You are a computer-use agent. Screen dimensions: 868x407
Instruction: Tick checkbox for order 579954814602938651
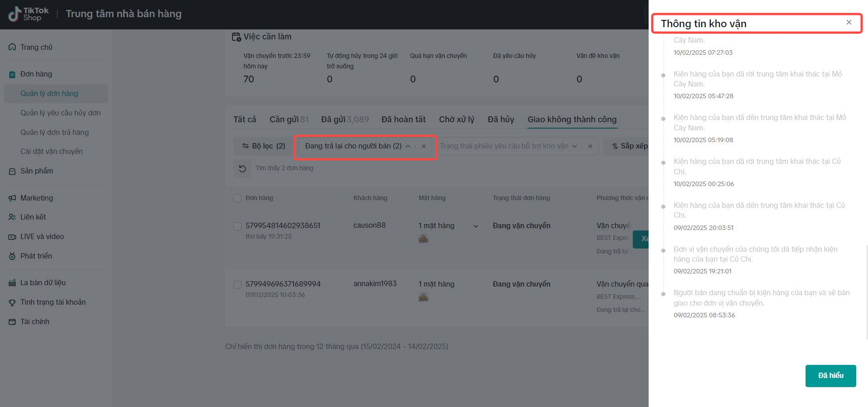point(237,226)
